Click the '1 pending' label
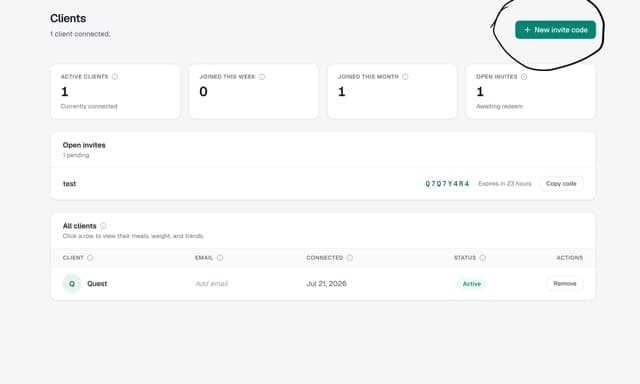 [x=76, y=155]
